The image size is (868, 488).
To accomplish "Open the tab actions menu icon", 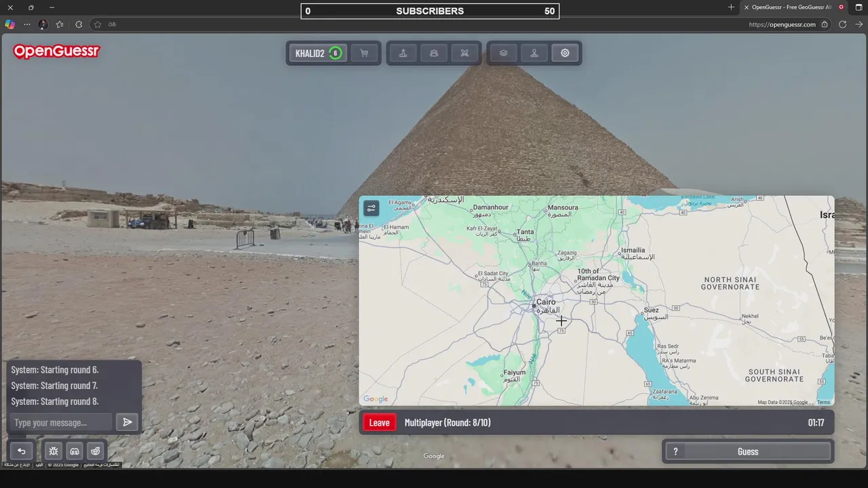I will pyautogui.click(x=859, y=7).
